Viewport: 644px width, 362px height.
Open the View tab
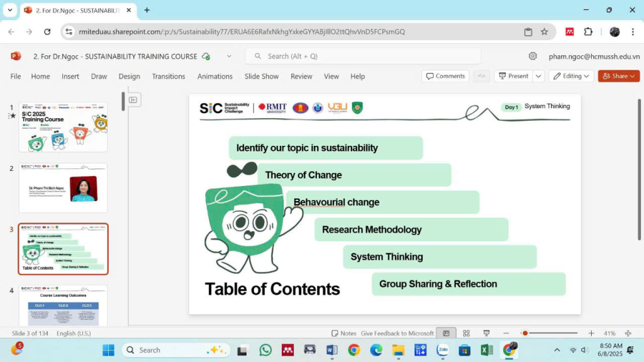331,76
